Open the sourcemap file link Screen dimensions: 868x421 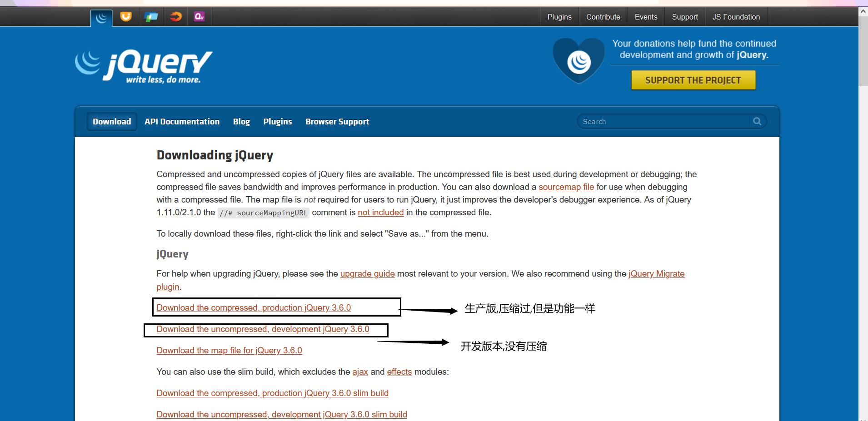click(x=566, y=187)
